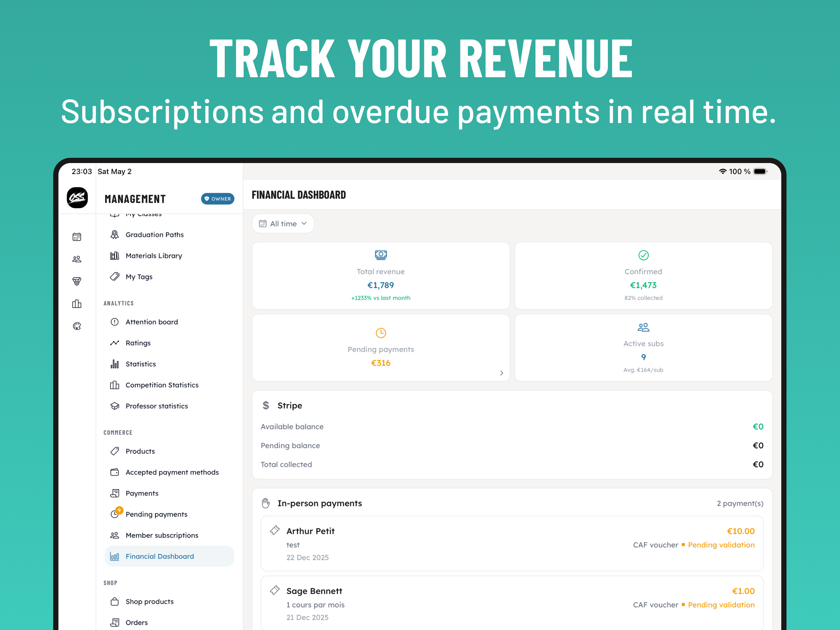
Task: Open Products in Commerce section
Action: [x=169, y=451]
